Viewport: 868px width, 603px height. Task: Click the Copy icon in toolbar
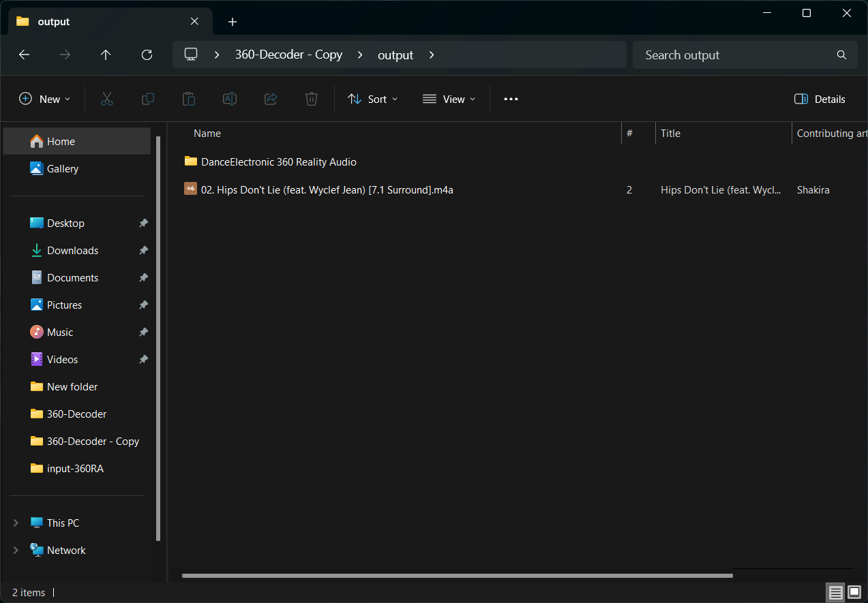click(x=147, y=99)
